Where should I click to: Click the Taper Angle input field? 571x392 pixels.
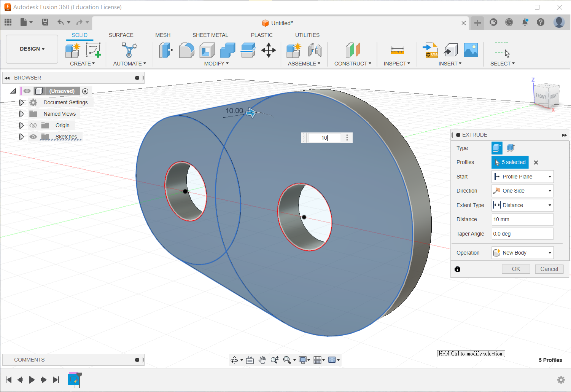point(522,234)
